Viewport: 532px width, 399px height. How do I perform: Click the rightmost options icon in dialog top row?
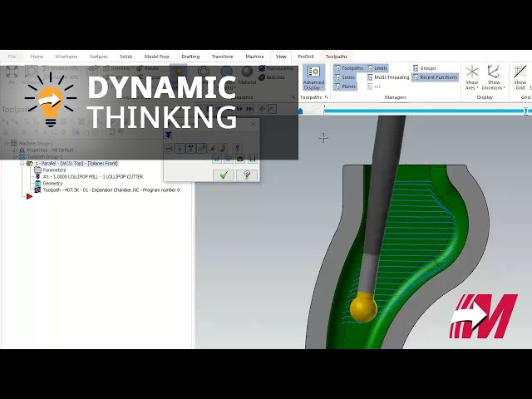point(237,148)
